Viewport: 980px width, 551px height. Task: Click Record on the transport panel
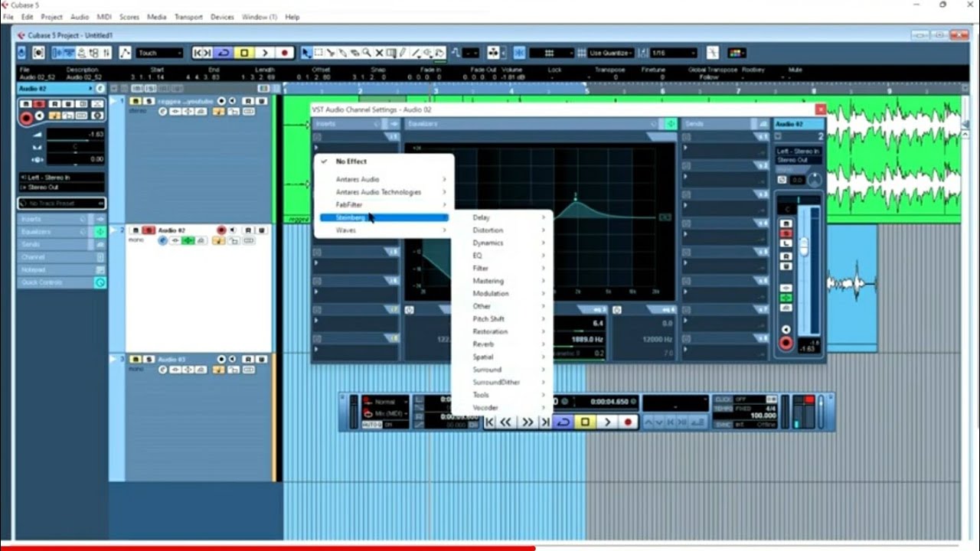click(x=629, y=422)
